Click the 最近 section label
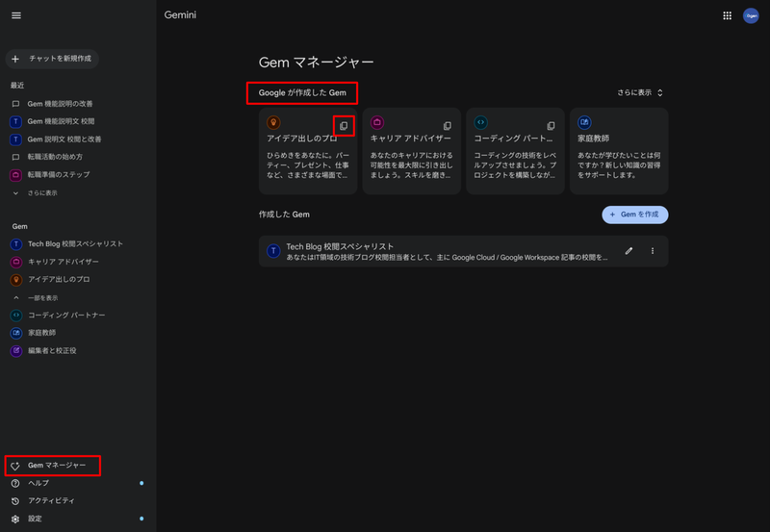Viewport: 770px width, 532px height. tap(17, 86)
